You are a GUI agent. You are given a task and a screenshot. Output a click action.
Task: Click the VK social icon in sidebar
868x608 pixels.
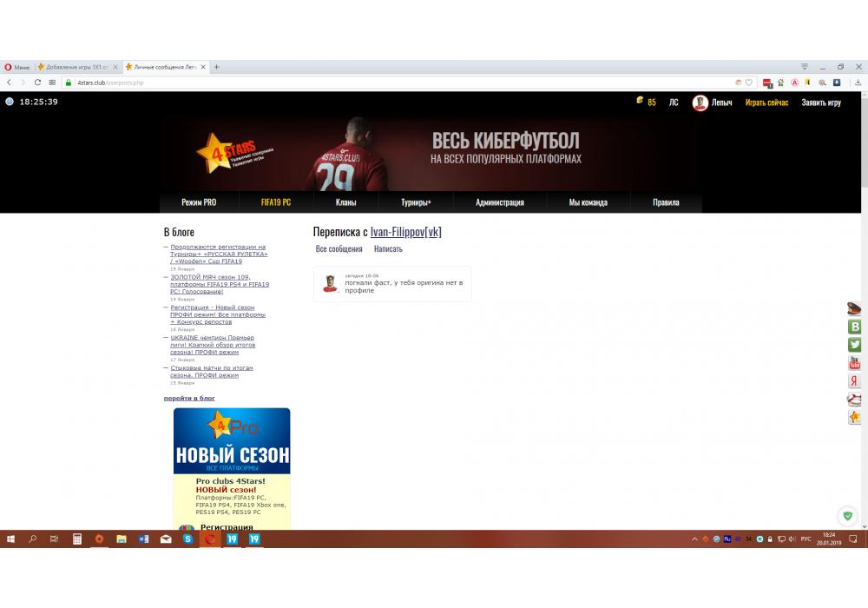coord(854,327)
